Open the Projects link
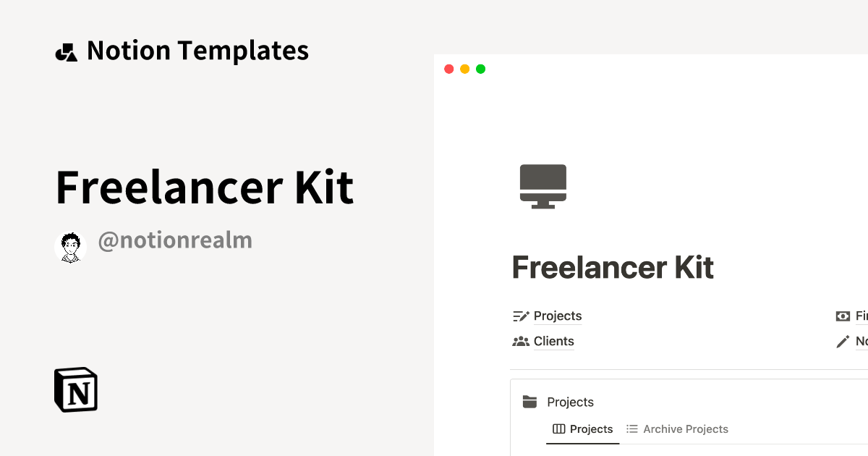The image size is (868, 456). pyautogui.click(x=558, y=316)
